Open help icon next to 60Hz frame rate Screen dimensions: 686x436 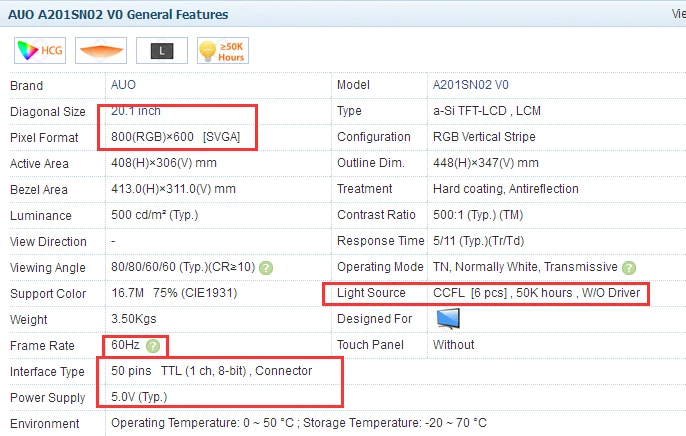pyautogui.click(x=153, y=346)
